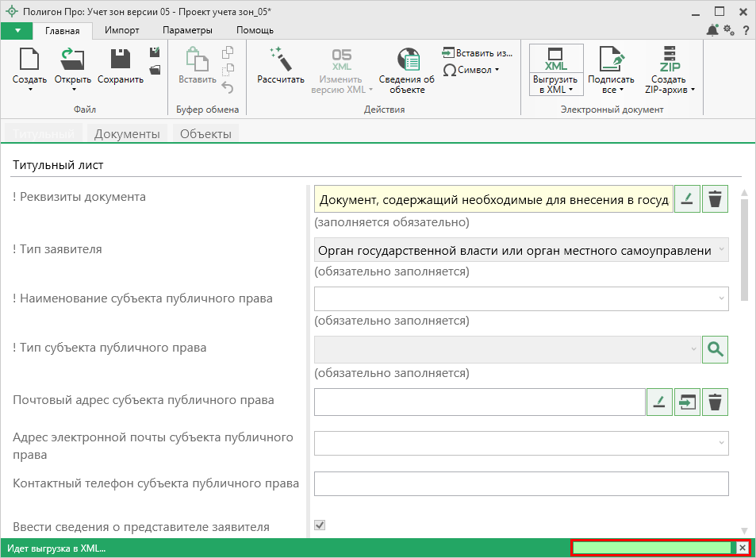756x558 pixels.
Task: Delete postal address with trash icon
Action: pyautogui.click(x=716, y=402)
